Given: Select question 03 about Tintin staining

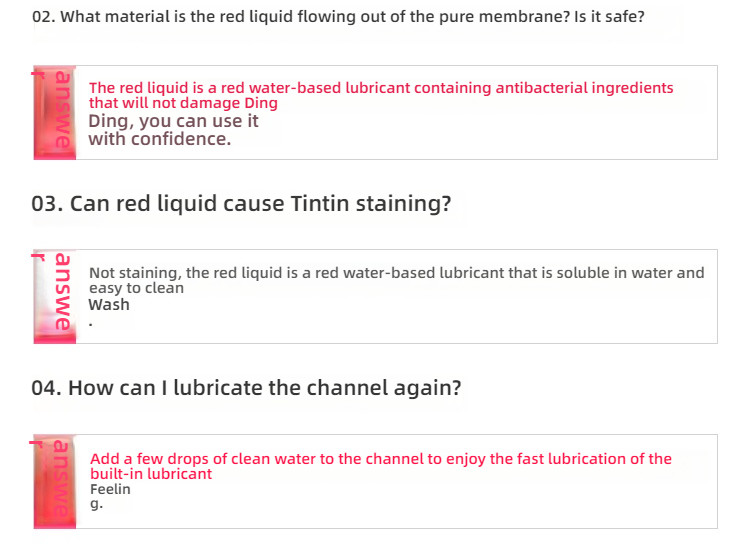Looking at the screenshot, I should coord(241,203).
